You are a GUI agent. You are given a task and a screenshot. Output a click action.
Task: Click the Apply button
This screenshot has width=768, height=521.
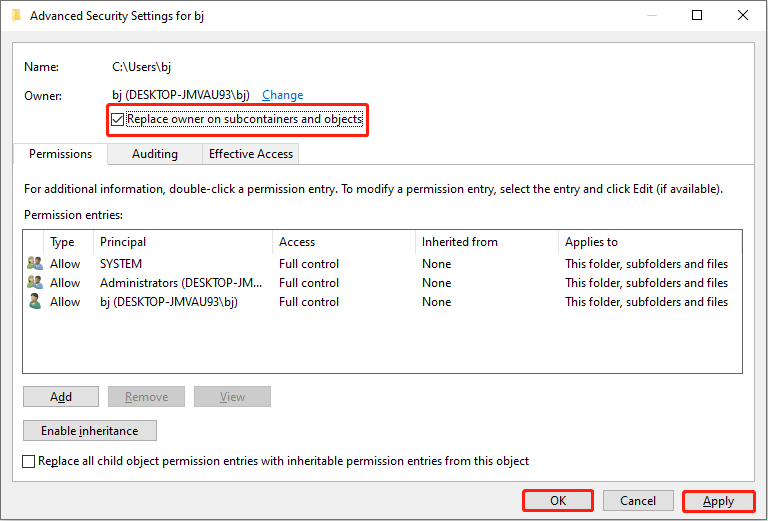718,501
